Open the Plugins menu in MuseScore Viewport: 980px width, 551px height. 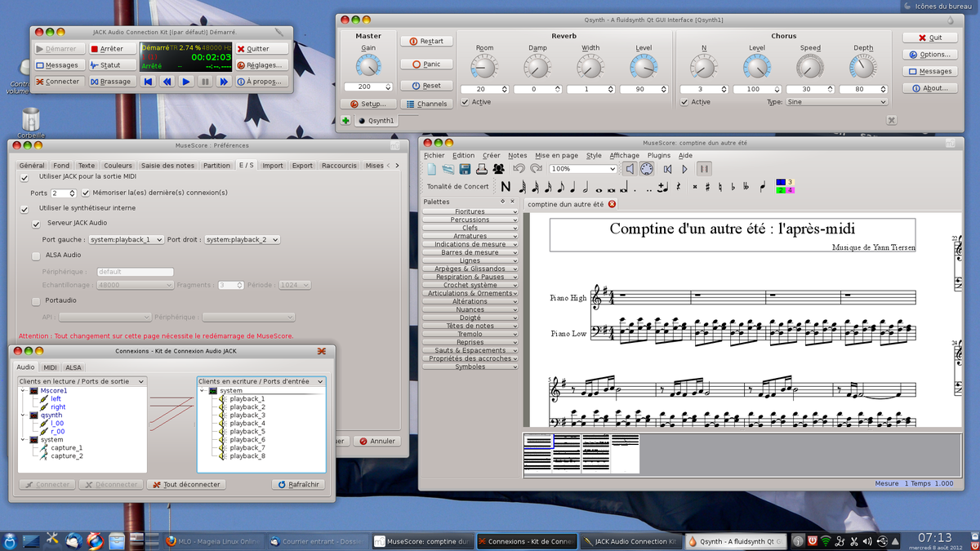[659, 155]
